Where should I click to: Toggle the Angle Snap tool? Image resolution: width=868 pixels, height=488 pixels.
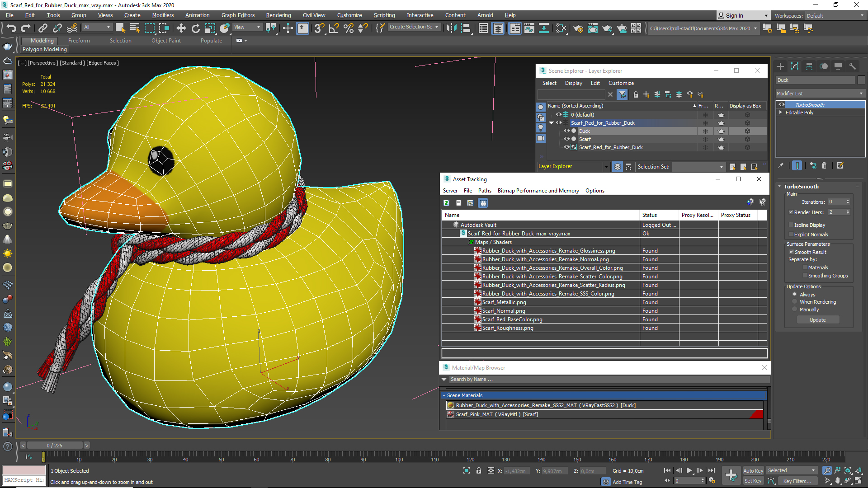(334, 28)
